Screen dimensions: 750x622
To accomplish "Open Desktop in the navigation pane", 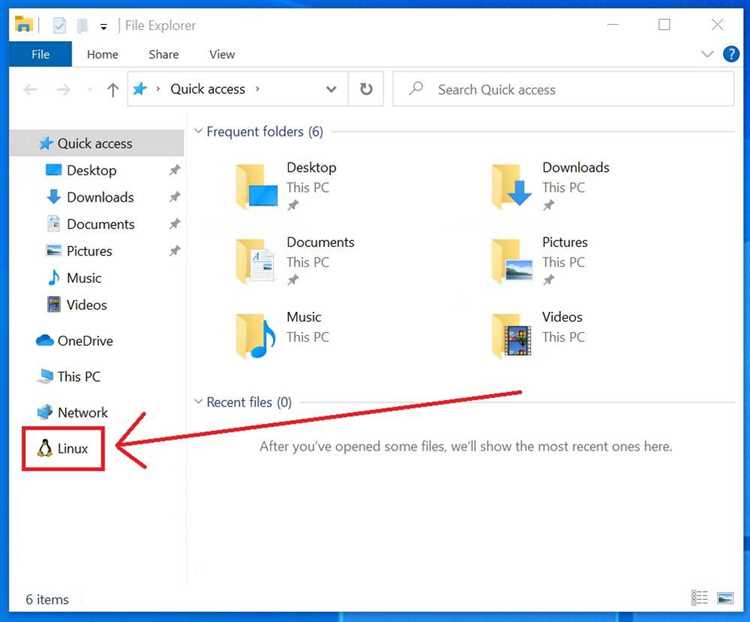I will point(91,170).
